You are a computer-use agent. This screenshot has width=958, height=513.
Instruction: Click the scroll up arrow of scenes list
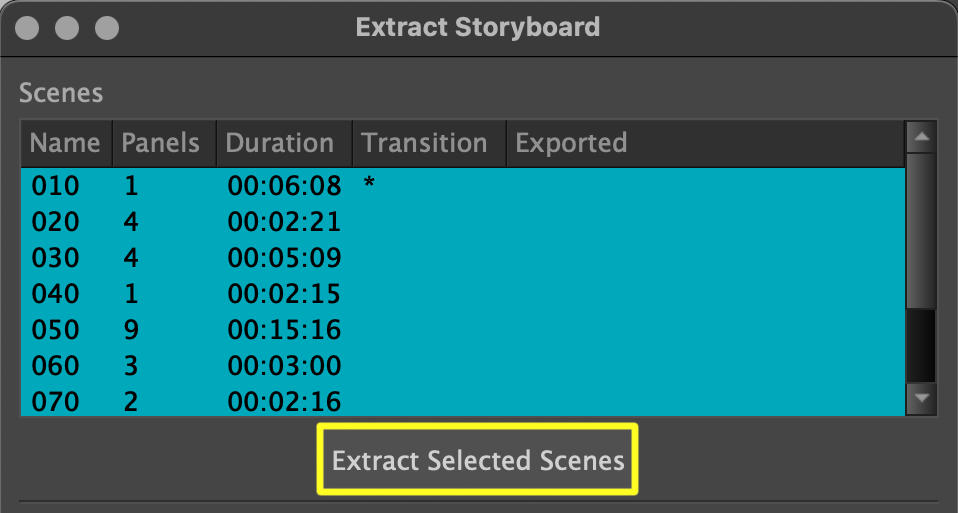921,137
